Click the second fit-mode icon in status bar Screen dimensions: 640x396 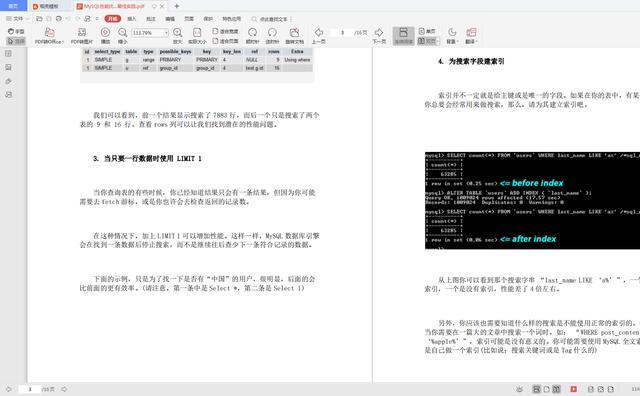601,389
